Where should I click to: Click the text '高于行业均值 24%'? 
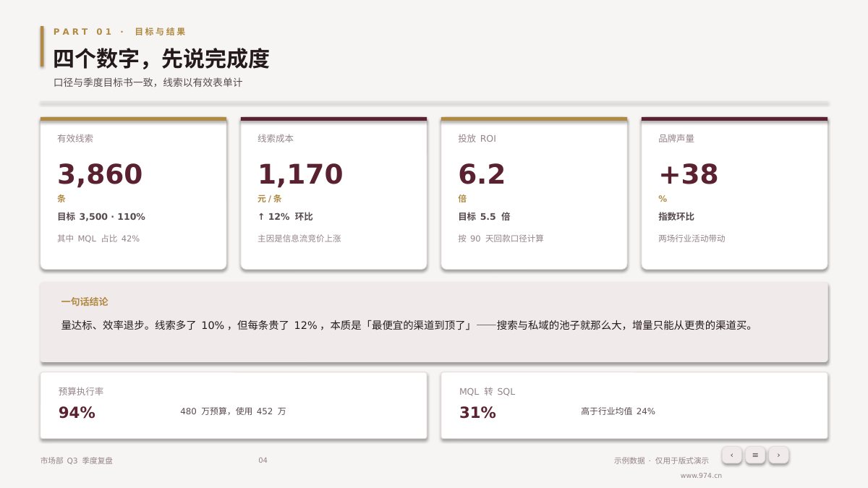coord(618,411)
